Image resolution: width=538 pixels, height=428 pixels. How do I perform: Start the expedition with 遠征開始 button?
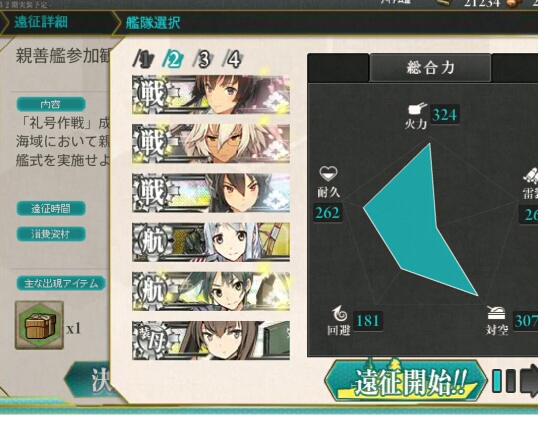[406, 380]
